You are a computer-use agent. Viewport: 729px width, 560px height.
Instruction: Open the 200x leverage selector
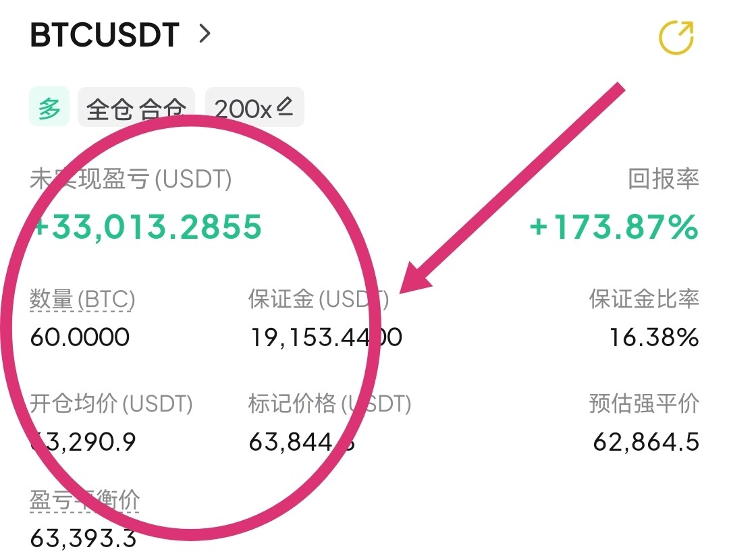coord(254,107)
